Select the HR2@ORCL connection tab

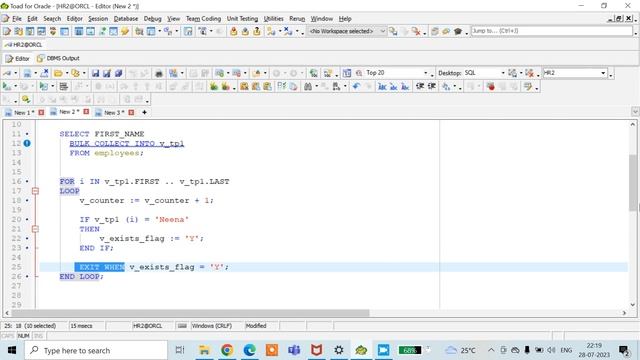(23, 45)
